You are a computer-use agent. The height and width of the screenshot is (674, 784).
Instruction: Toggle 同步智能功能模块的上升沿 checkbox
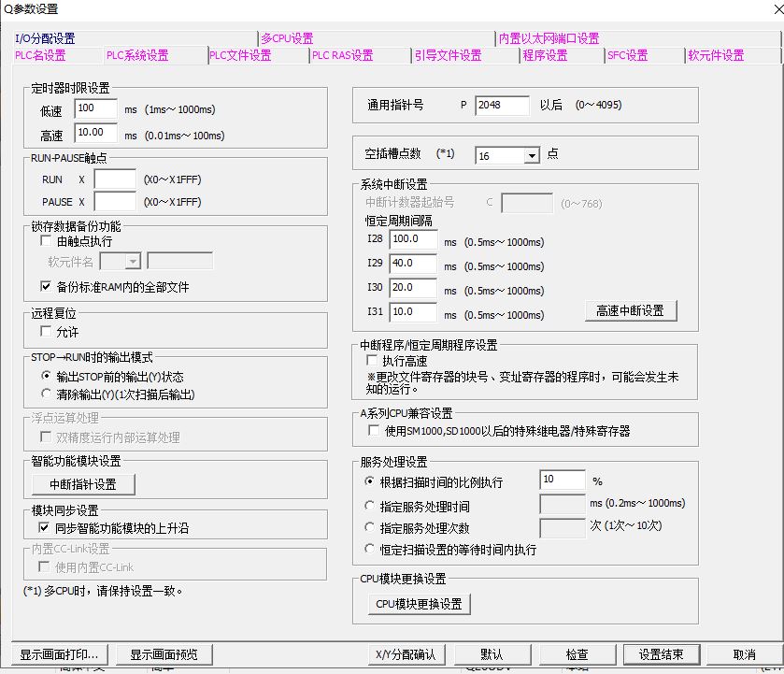(x=46, y=528)
